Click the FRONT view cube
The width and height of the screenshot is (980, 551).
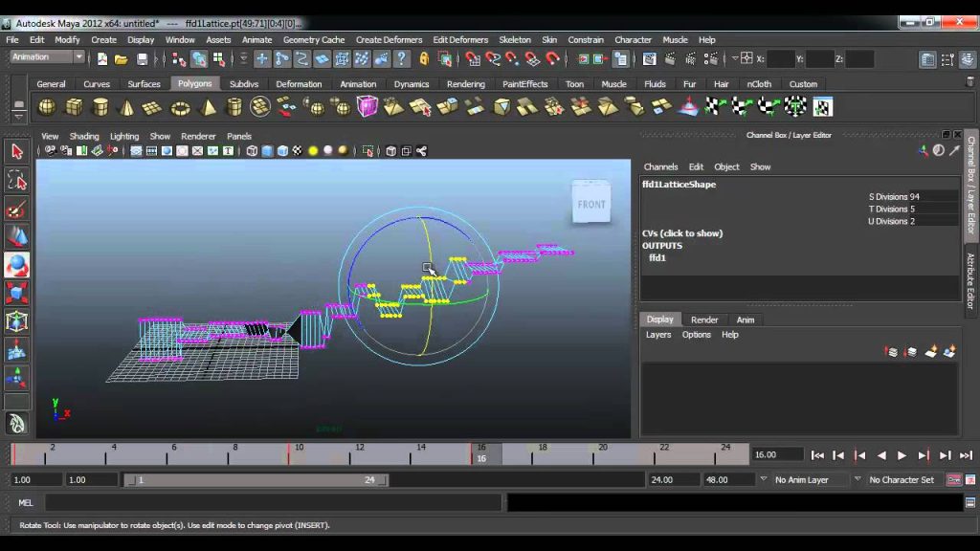pos(591,202)
